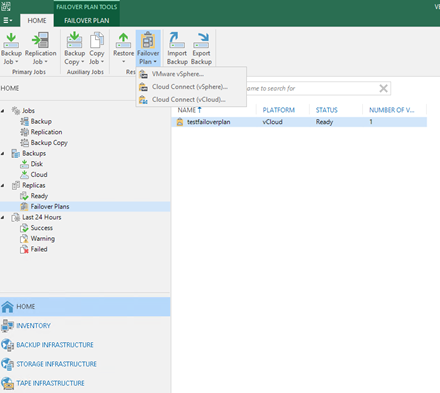Click the Backup Copy ribbon icon

point(74,40)
